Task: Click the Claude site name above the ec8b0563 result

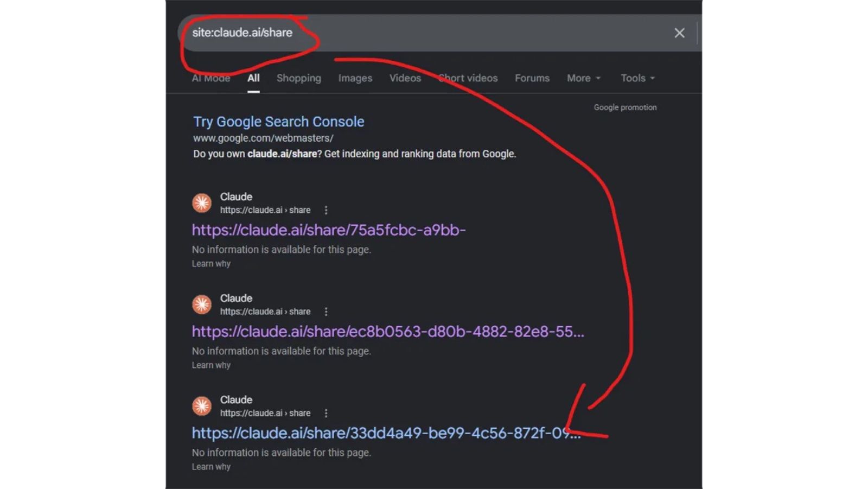Action: (236, 299)
